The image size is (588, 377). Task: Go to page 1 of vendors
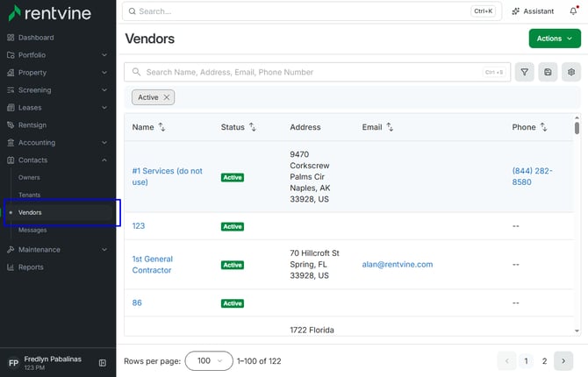point(526,361)
